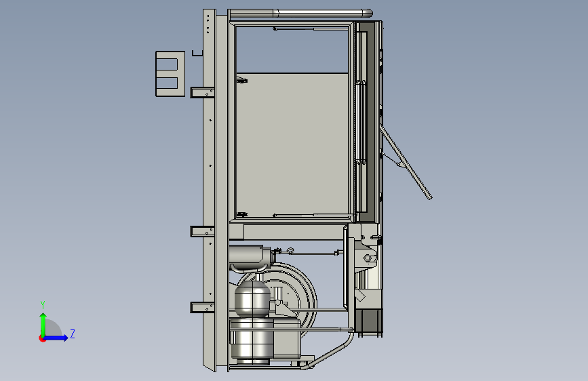This screenshot has width=588, height=381.
Task: Select the open window area above door panel
Action: pyautogui.click(x=292, y=49)
